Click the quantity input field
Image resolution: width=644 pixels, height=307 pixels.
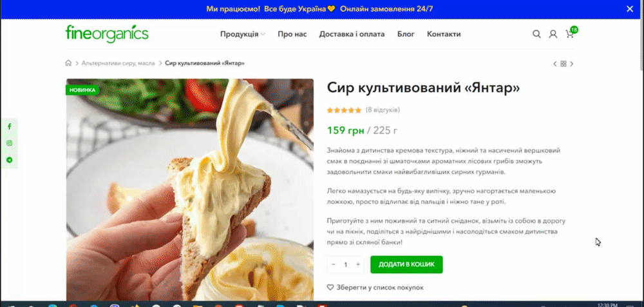pos(345,264)
